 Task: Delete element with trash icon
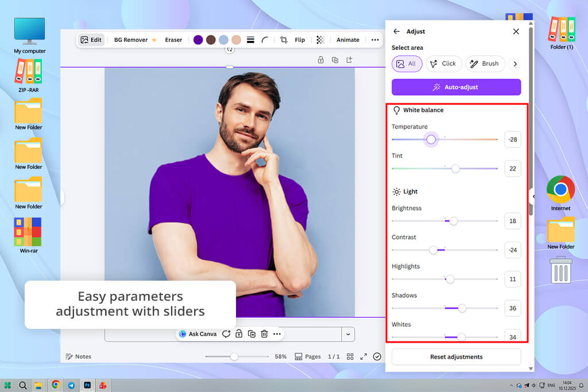click(x=264, y=334)
